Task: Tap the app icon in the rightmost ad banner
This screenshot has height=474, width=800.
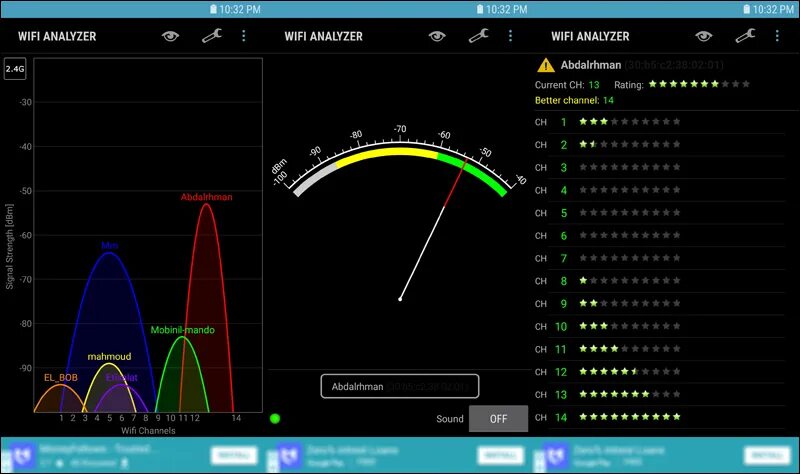Action: tap(556, 456)
